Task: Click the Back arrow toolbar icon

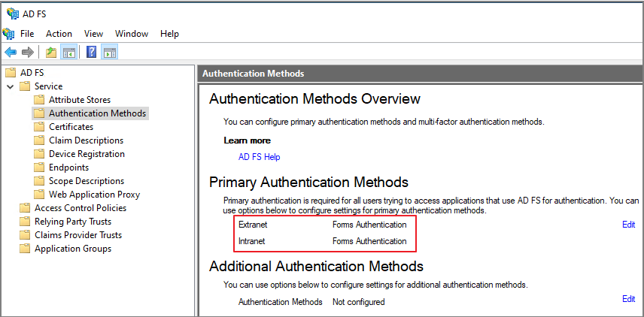Action: [x=11, y=52]
